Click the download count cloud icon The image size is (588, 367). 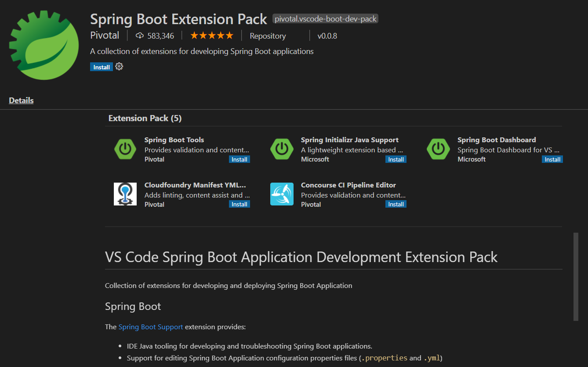tap(140, 36)
